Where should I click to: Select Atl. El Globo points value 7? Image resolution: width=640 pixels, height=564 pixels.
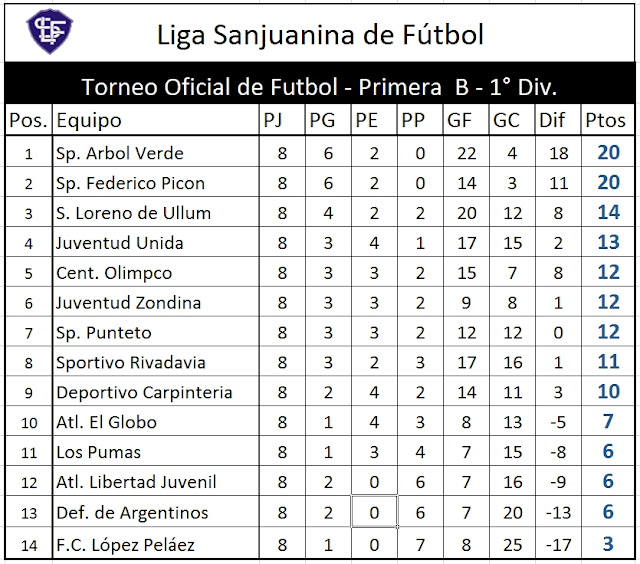click(x=608, y=421)
